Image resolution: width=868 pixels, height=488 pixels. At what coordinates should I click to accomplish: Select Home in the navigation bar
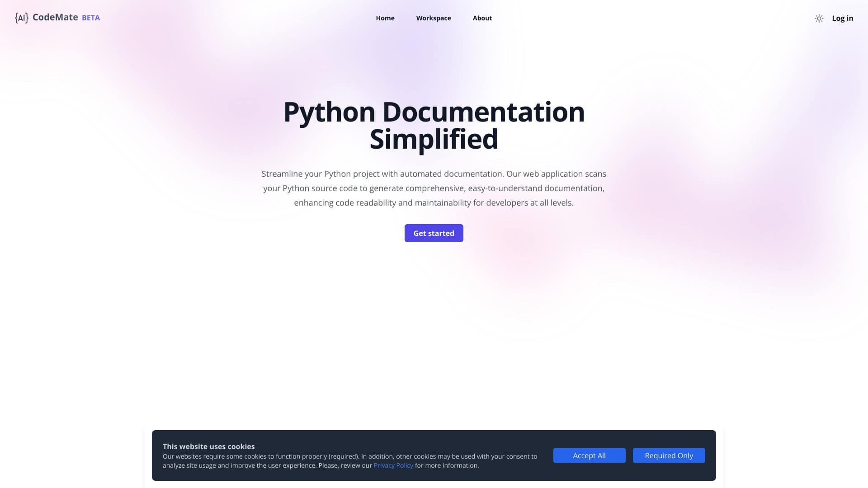[x=385, y=18]
